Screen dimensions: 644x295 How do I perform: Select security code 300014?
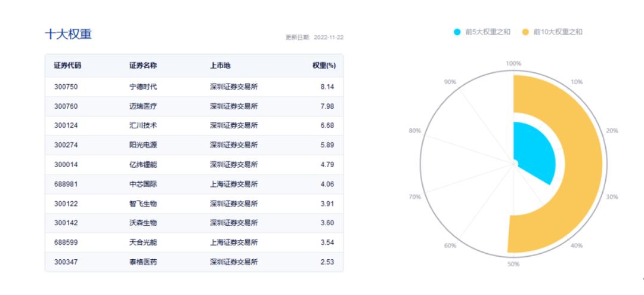[66, 165]
